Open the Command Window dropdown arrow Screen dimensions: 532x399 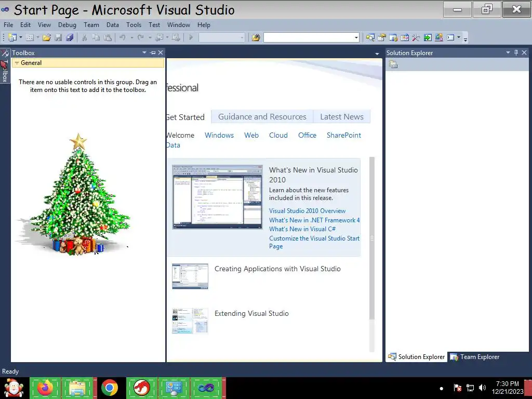coord(459,37)
